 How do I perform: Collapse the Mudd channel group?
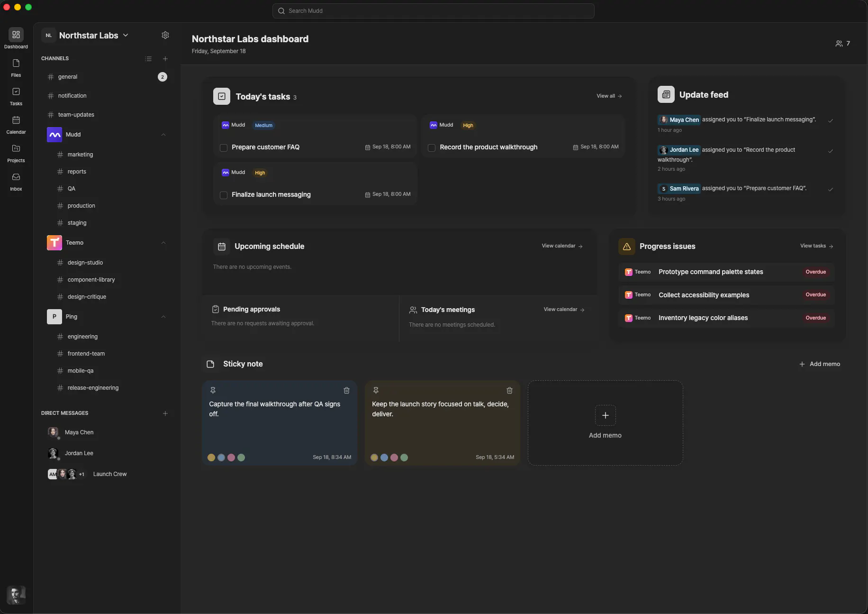coord(163,135)
